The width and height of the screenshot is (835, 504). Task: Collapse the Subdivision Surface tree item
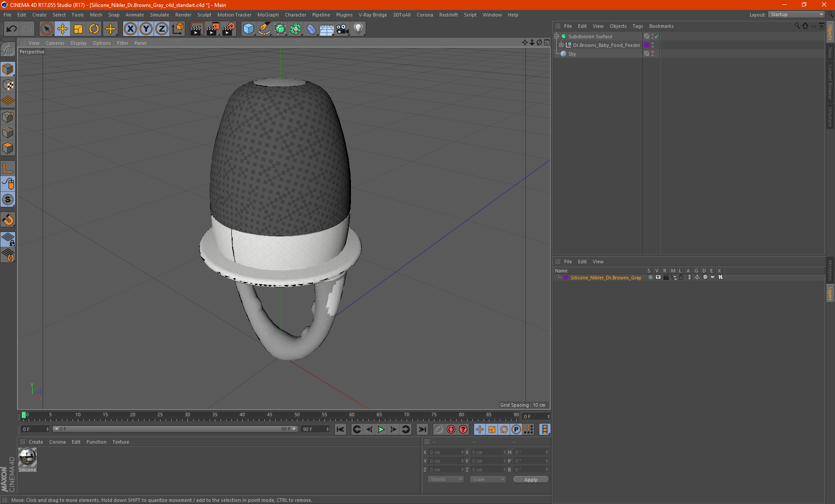(557, 36)
